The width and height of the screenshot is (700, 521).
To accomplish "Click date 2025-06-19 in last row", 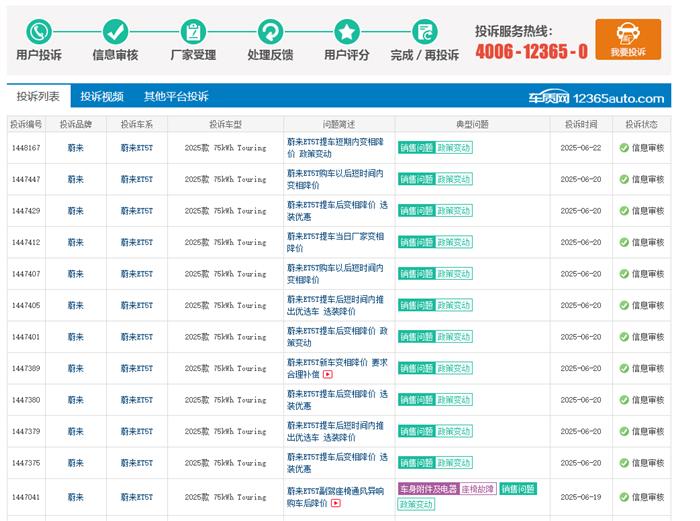I will [x=581, y=497].
